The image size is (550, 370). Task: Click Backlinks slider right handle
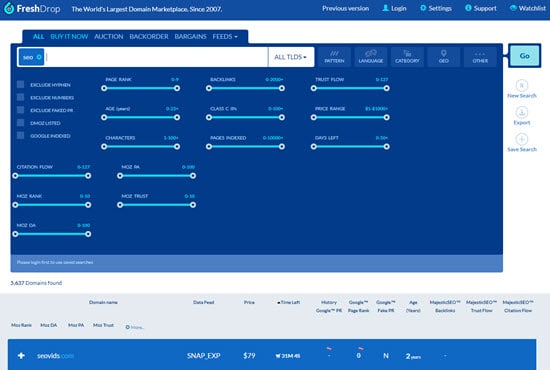(x=282, y=88)
